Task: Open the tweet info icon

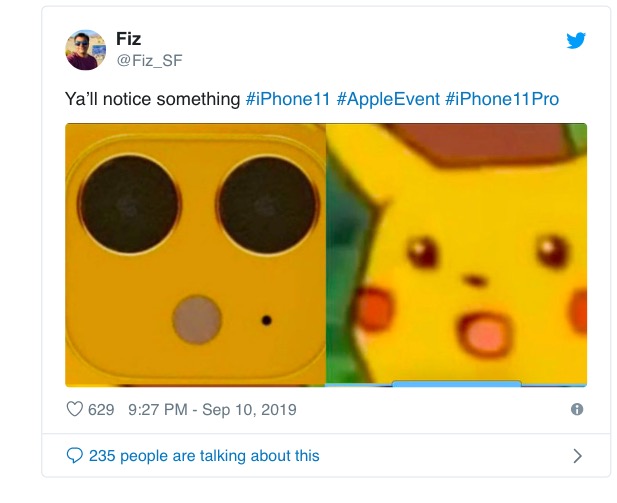Action: tap(576, 409)
